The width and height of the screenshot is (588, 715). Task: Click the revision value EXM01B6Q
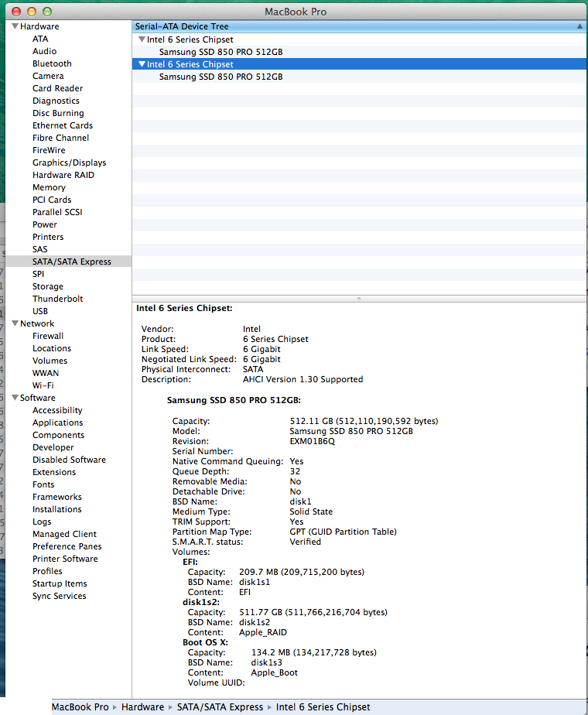point(313,441)
